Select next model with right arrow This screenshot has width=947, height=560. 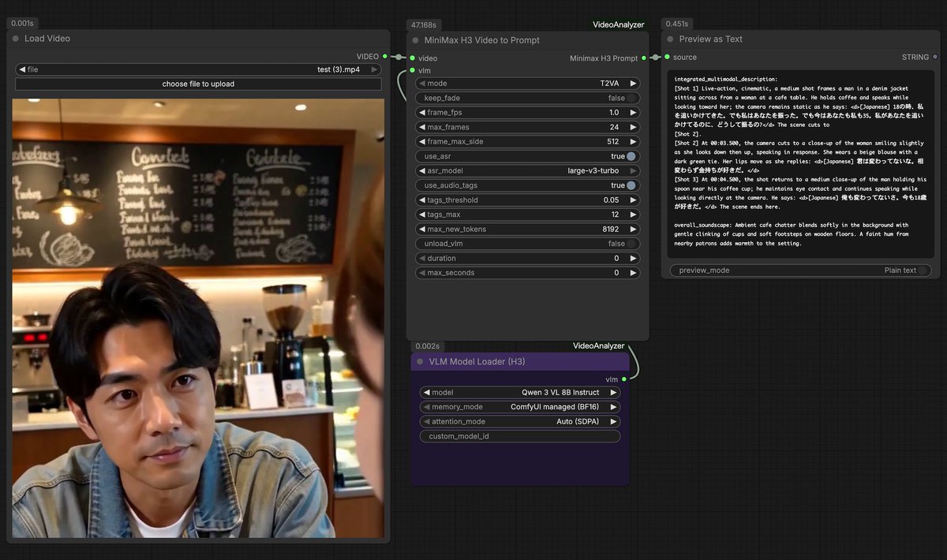tap(614, 392)
